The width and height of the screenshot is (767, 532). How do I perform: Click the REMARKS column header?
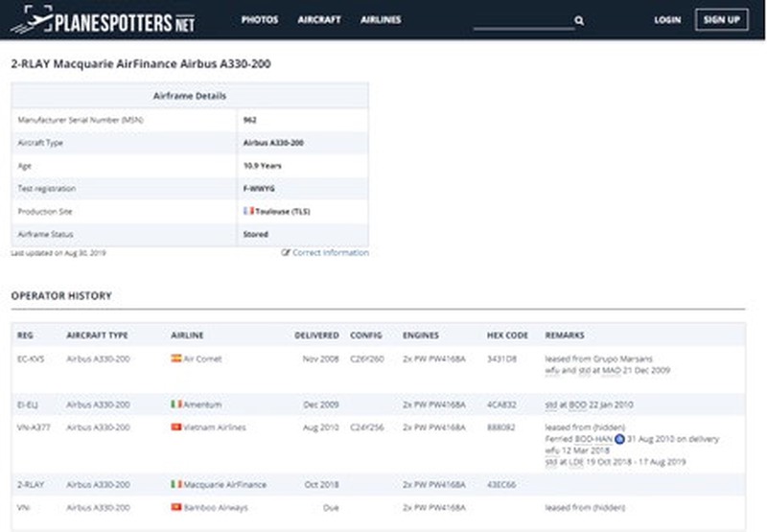click(565, 335)
